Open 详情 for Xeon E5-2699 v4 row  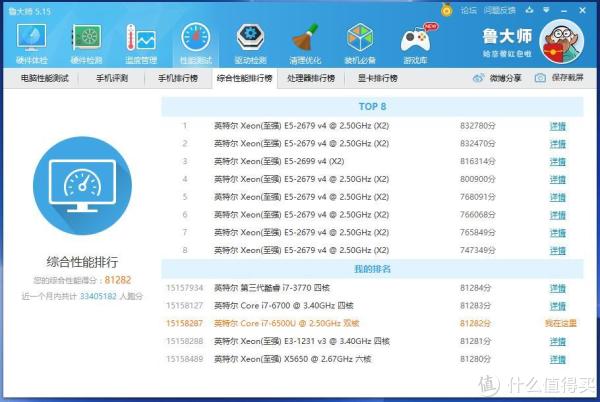558,161
